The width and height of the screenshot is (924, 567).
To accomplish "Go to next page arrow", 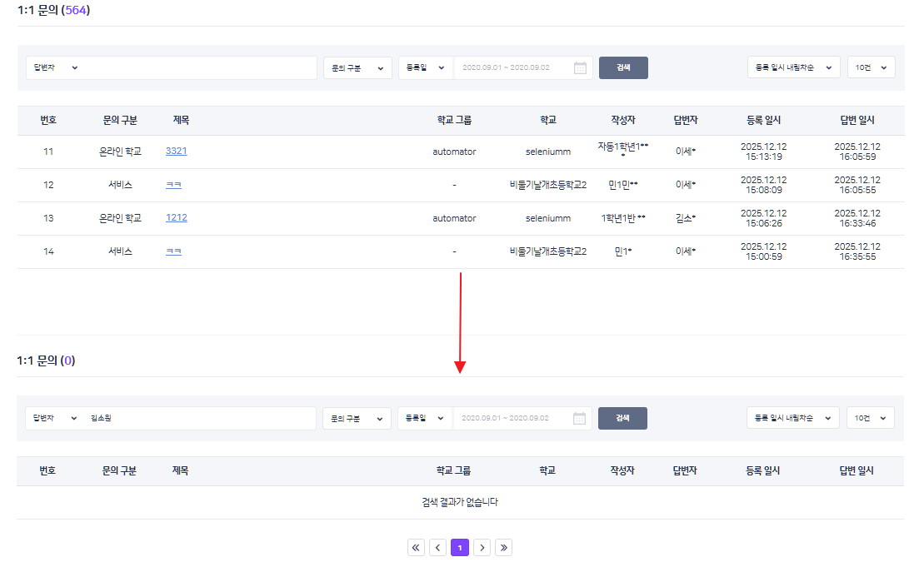I will pyautogui.click(x=482, y=548).
